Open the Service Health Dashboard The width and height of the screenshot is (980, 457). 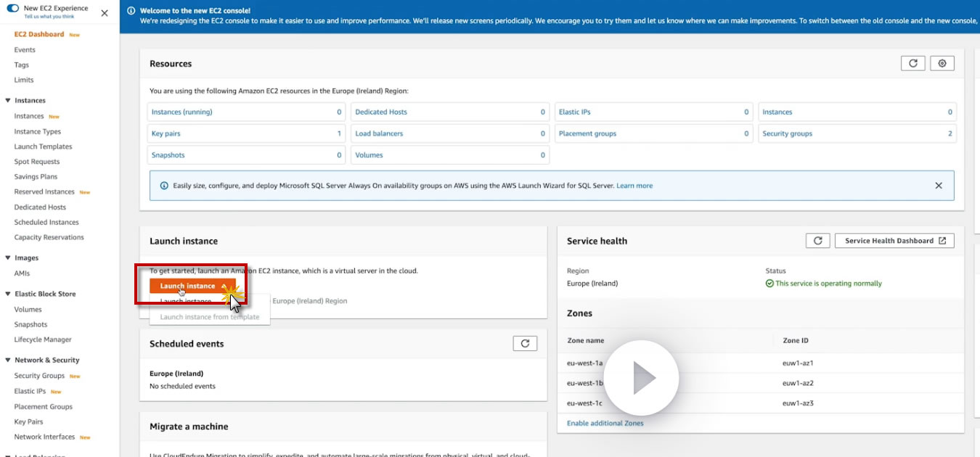[x=894, y=241]
